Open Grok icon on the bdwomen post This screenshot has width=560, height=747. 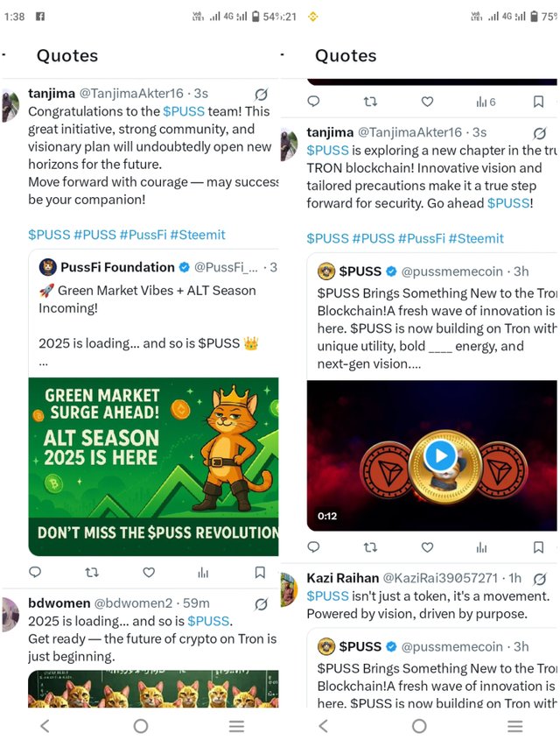click(x=261, y=604)
